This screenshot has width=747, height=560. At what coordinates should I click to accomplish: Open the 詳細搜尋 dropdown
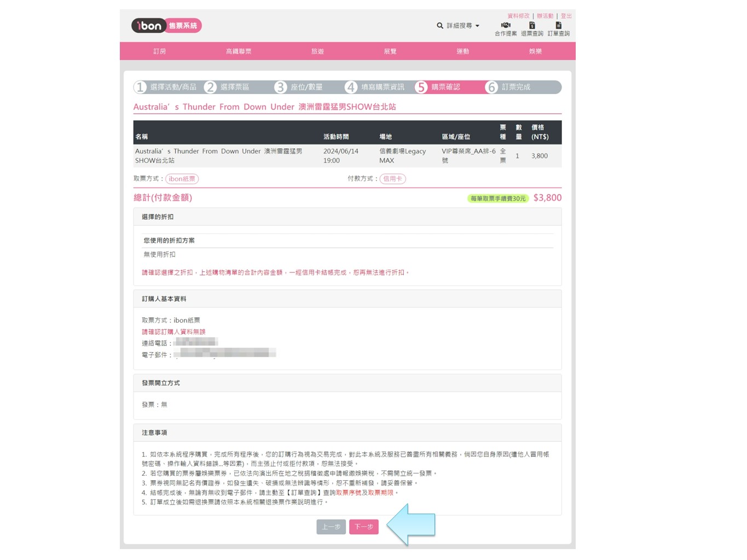pos(463,26)
